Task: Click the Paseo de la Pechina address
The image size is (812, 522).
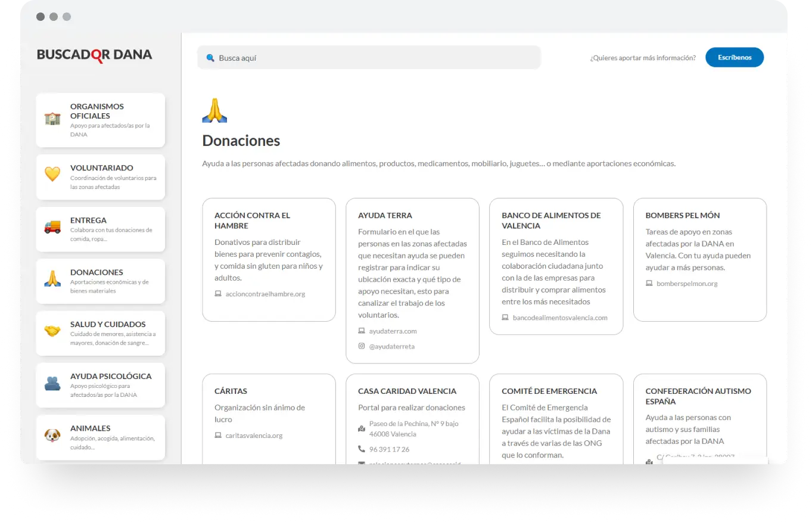Action: pos(414,428)
